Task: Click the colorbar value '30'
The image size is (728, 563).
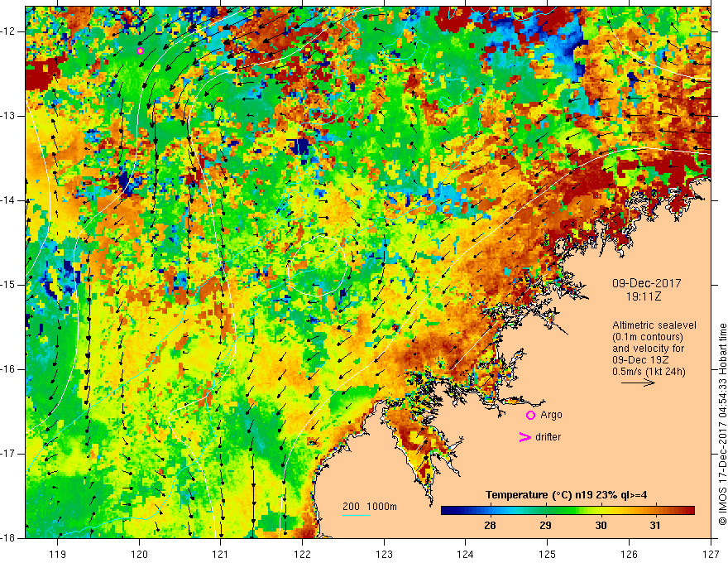Action: click(x=601, y=526)
